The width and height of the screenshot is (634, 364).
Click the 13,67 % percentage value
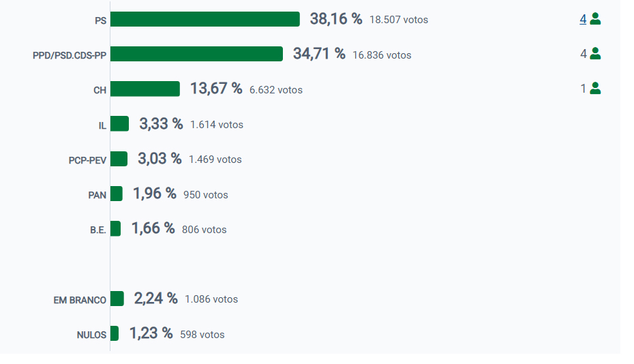pyautogui.click(x=216, y=89)
